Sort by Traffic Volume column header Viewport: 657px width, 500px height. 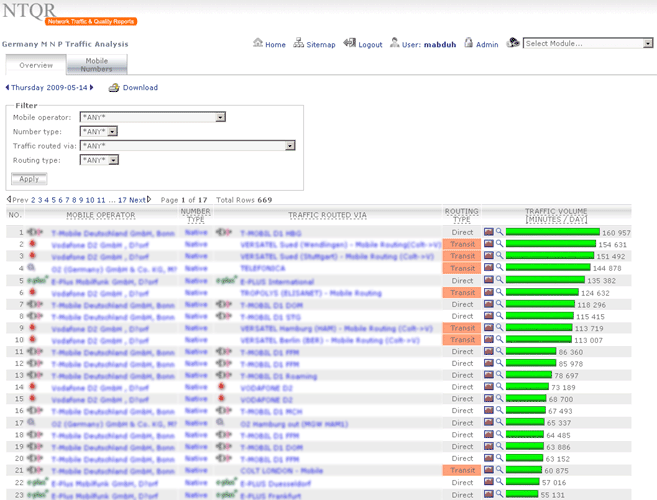pos(556,215)
